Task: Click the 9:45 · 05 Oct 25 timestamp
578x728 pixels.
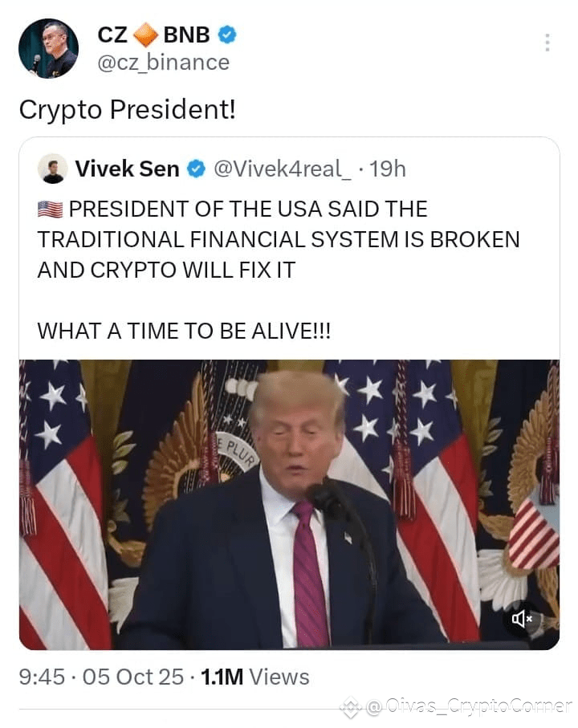Action: pyautogui.click(x=101, y=677)
